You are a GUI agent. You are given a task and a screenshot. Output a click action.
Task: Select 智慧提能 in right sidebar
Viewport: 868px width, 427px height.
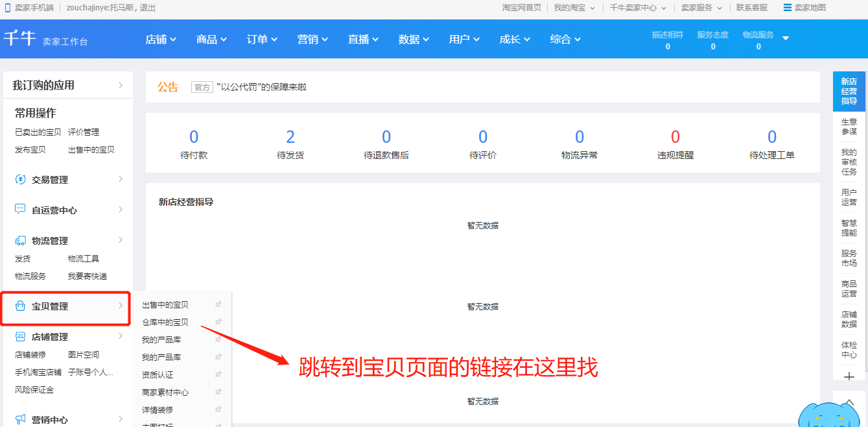click(849, 228)
